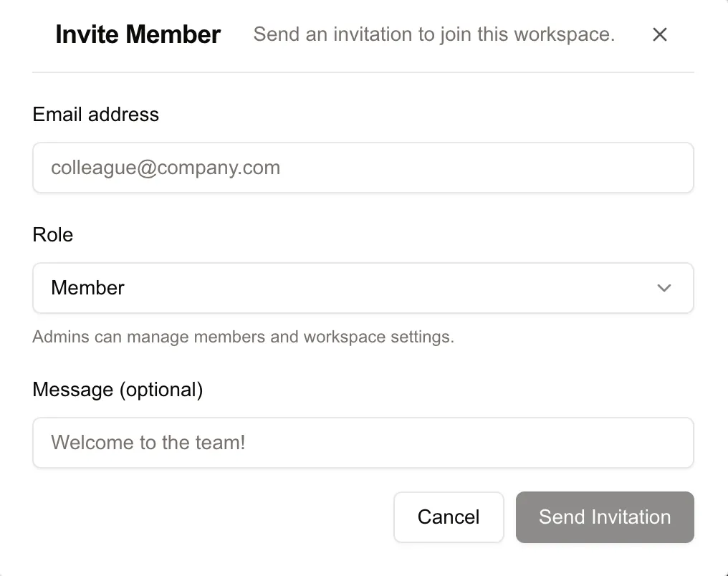Click the "Message (optional)" label
728x576 pixels.
tap(118, 390)
